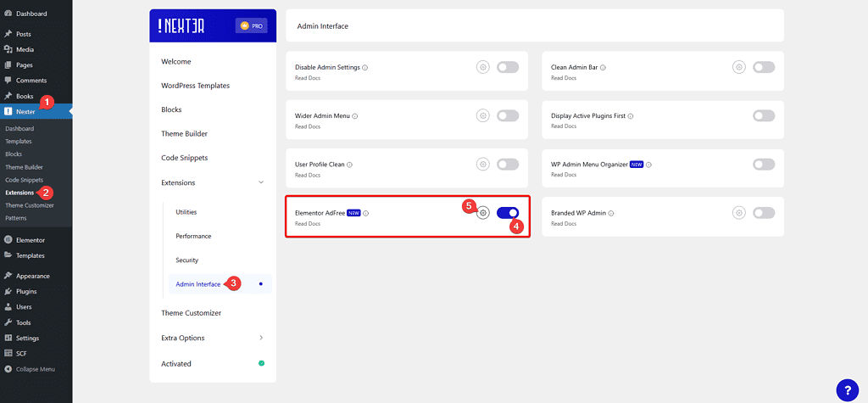Click the PRO badge in Nexter header
The image size is (868, 403).
coord(251,26)
